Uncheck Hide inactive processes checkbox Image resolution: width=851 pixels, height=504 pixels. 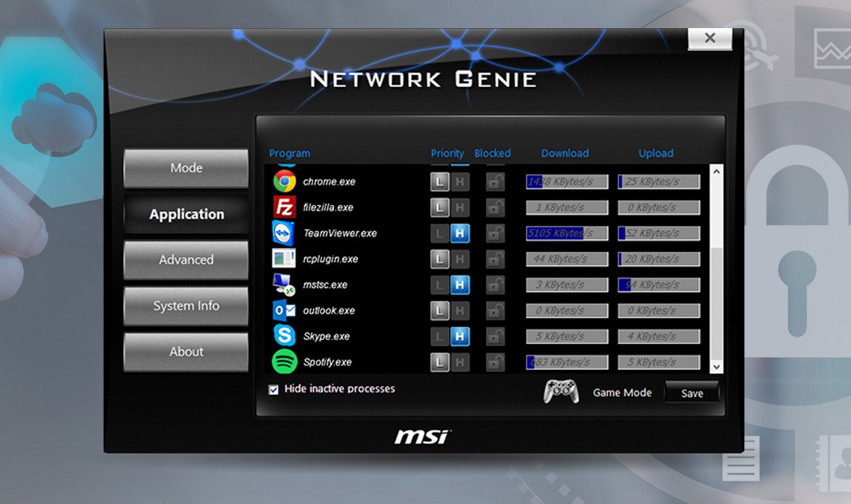(x=274, y=389)
